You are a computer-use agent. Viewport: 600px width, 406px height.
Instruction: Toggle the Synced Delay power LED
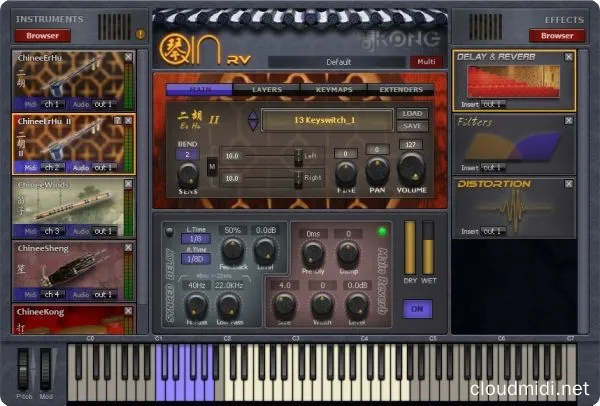pyautogui.click(x=169, y=231)
